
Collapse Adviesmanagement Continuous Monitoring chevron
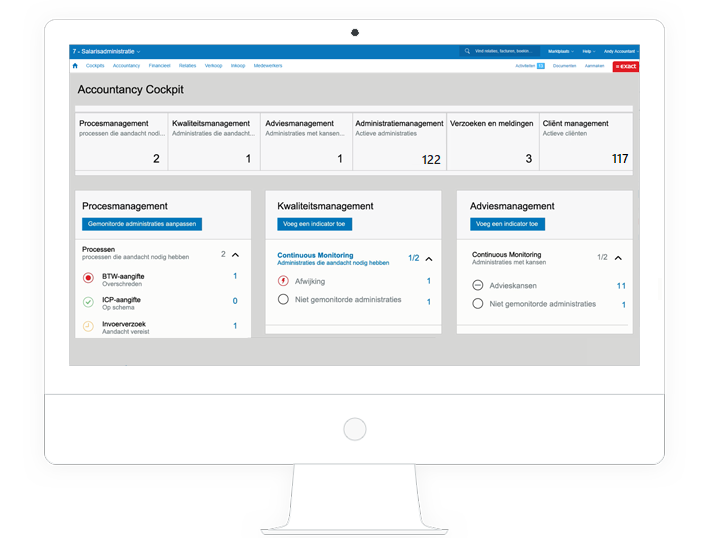[618, 258]
